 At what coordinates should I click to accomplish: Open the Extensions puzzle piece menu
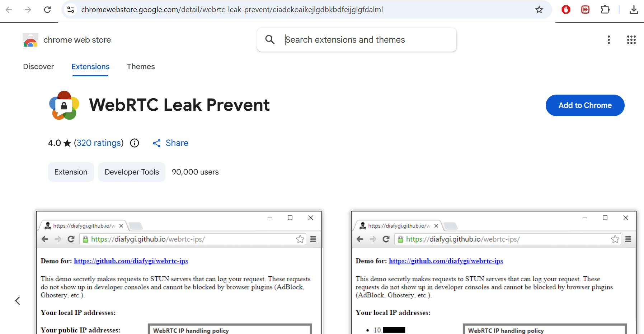tap(605, 10)
